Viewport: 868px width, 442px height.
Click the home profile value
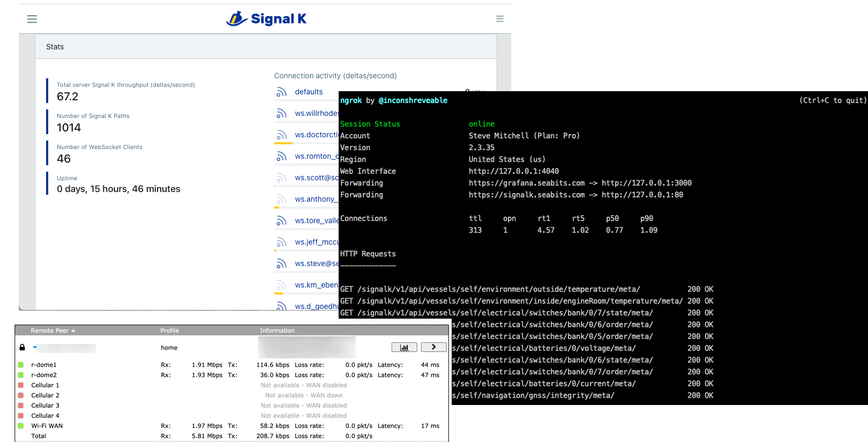(169, 348)
